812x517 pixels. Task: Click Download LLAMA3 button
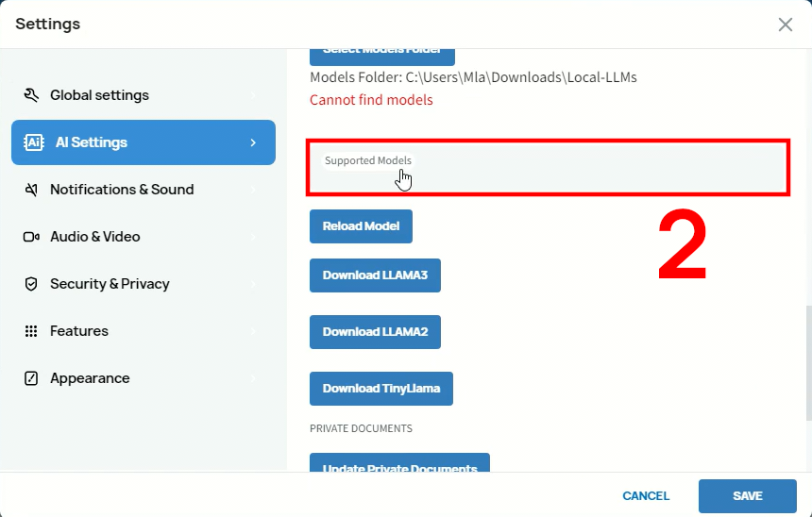[x=375, y=275]
